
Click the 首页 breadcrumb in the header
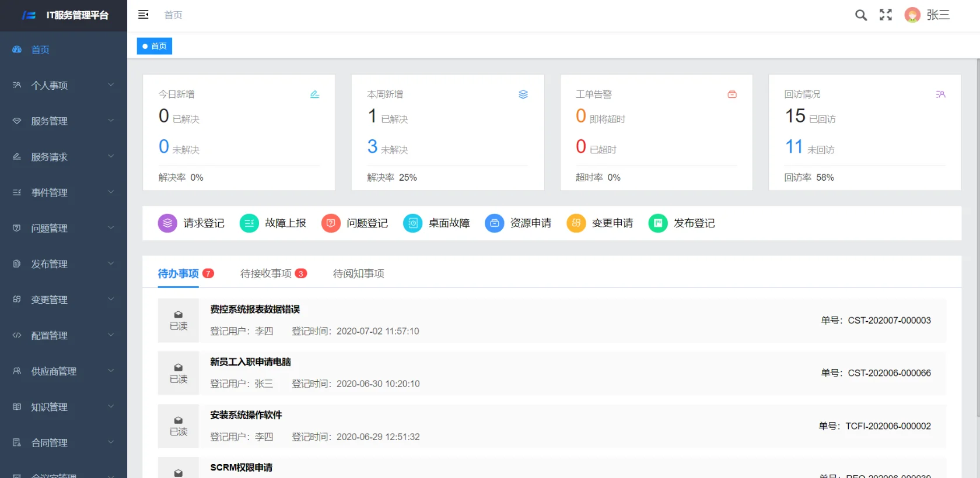[x=173, y=15]
